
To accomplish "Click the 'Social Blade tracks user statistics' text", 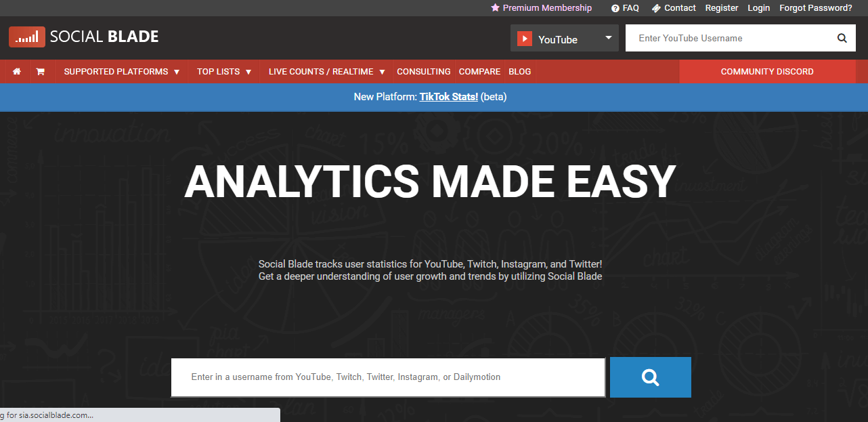I will pyautogui.click(x=430, y=263).
